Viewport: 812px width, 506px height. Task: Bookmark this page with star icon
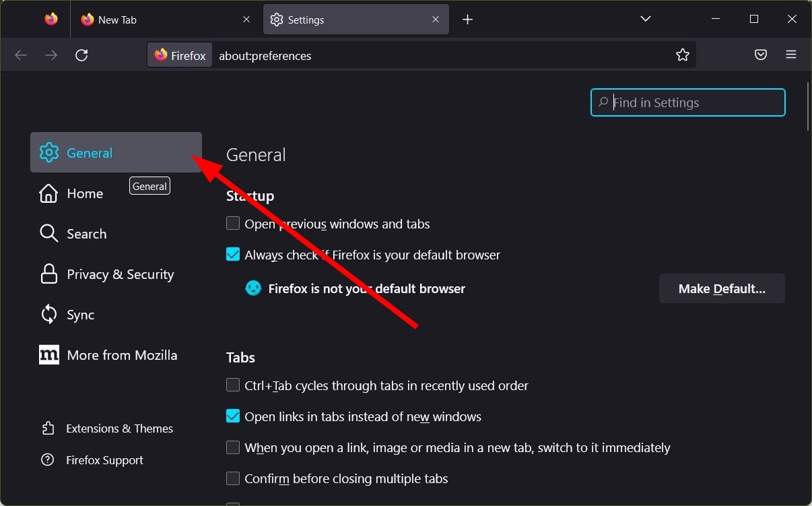pyautogui.click(x=683, y=55)
